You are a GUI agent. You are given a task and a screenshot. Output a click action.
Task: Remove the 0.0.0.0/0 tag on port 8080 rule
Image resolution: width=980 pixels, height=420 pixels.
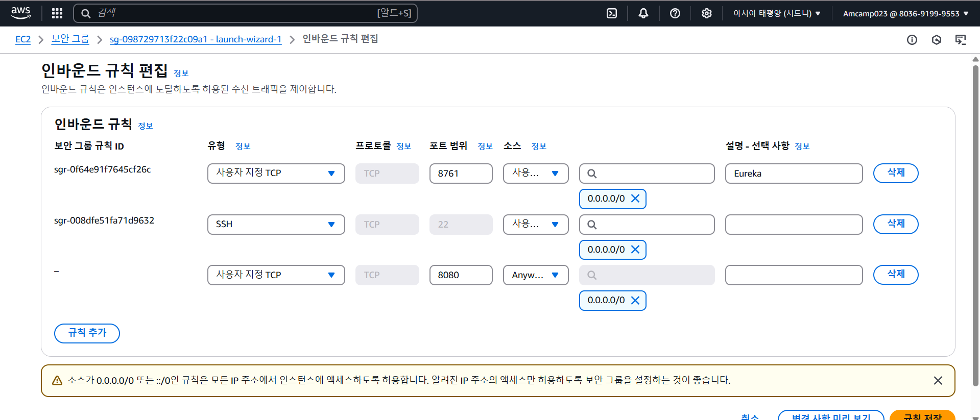click(x=635, y=300)
